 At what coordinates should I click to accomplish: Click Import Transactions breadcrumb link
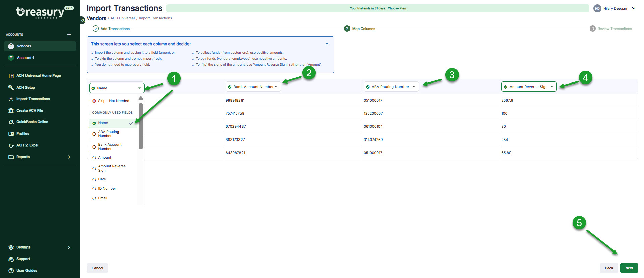(x=155, y=18)
